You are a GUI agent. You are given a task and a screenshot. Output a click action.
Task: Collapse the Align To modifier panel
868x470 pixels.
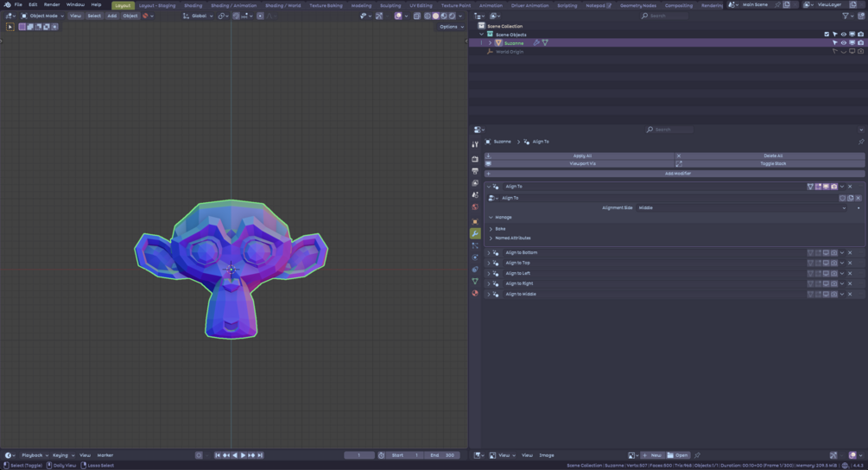click(x=489, y=187)
